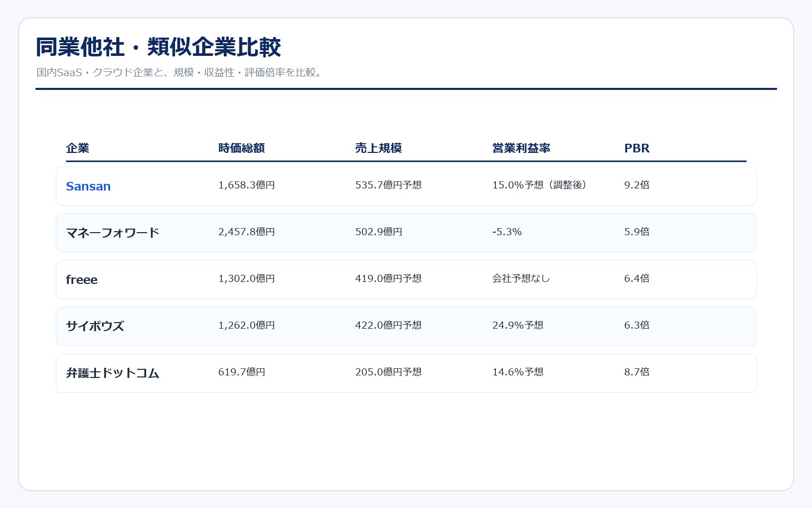This screenshot has height=508, width=812.
Task: Click the 弁護士ドットコム company name
Action: (x=113, y=373)
